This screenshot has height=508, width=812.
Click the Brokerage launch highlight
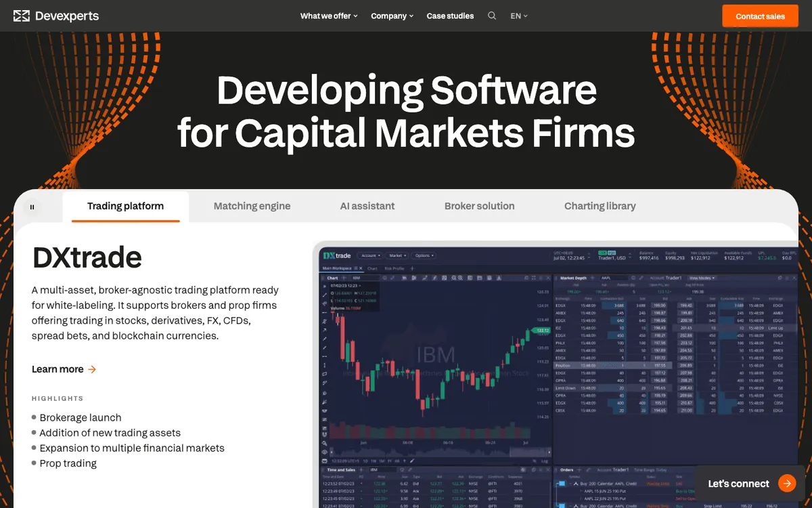pos(81,418)
